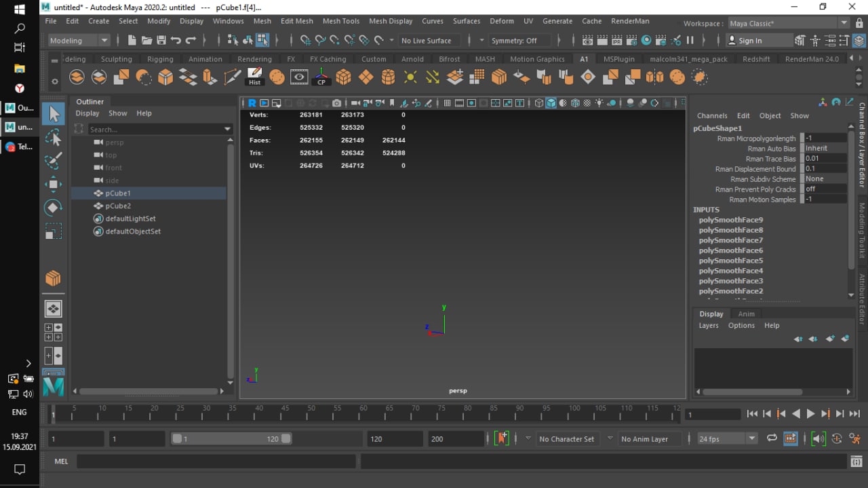Viewport: 868px width, 488px height.
Task: Activate the Lasso select tool
Action: (54, 138)
